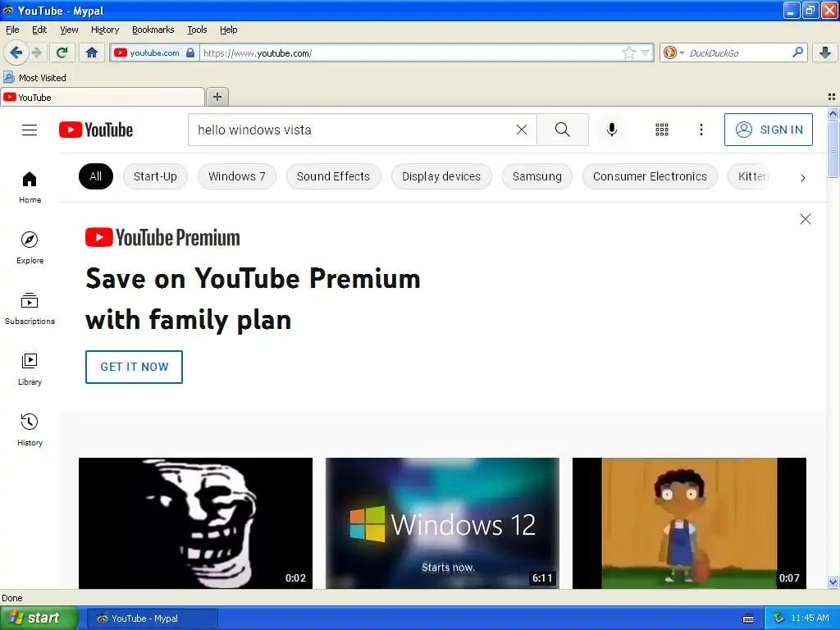Select the Samsung filter chip
Viewport: 840px width, 630px height.
[x=536, y=176]
